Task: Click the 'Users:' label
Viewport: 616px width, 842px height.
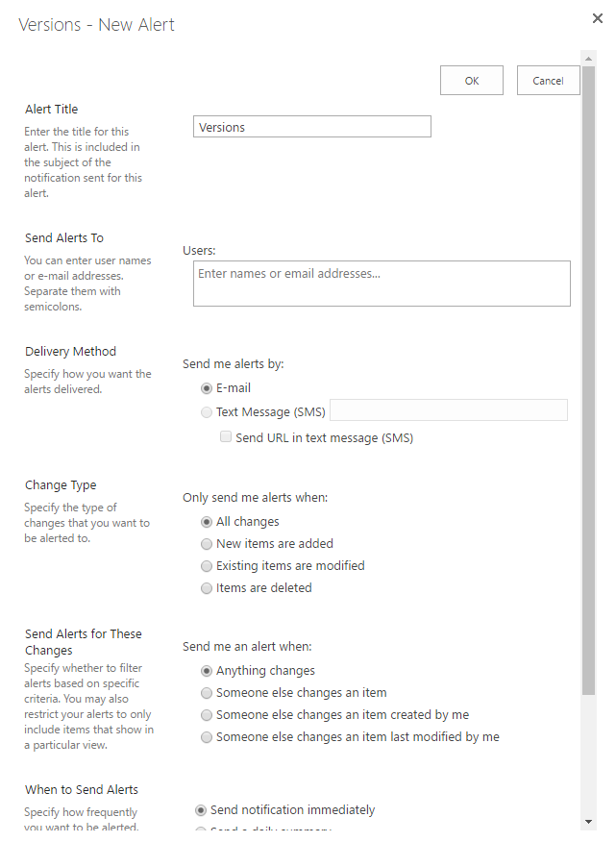Action: point(199,250)
